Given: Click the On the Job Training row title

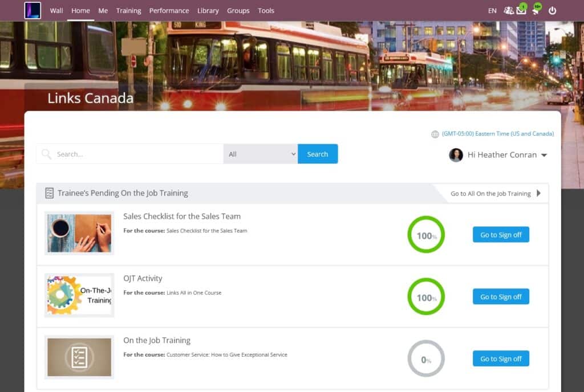Looking at the screenshot, I should click(x=157, y=341).
